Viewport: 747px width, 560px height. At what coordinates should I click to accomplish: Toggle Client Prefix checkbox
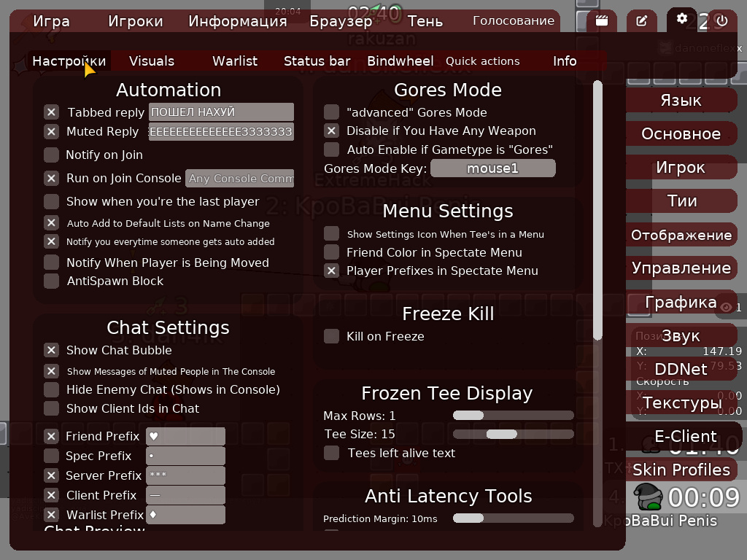[52, 495]
